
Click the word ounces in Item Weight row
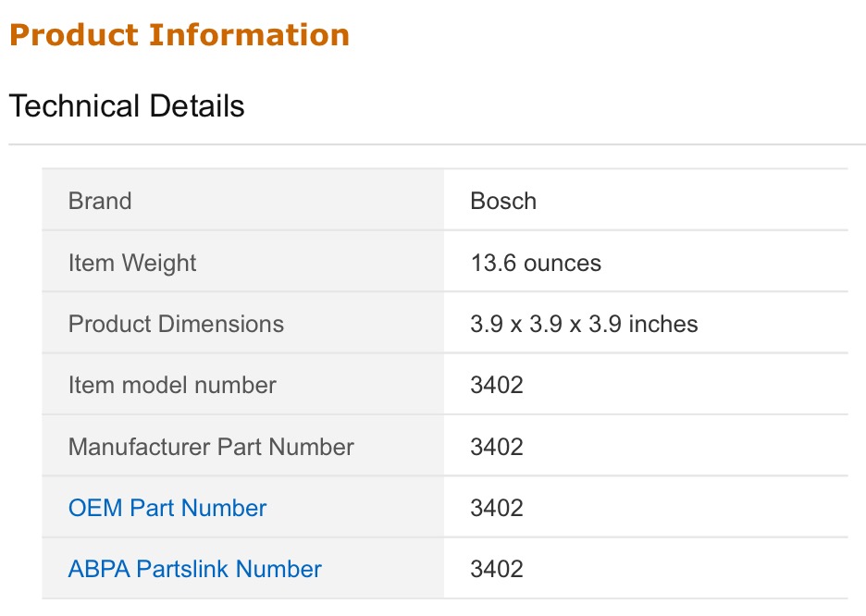[x=563, y=264]
